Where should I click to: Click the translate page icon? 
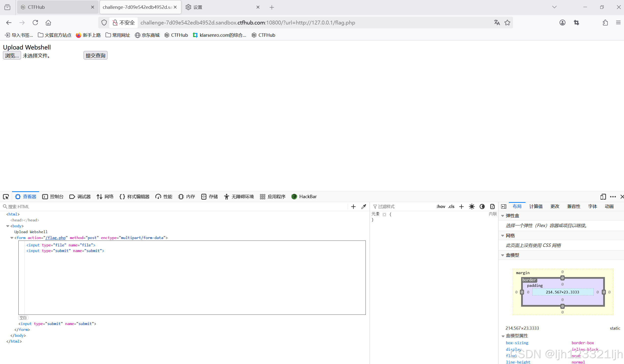coord(497,23)
